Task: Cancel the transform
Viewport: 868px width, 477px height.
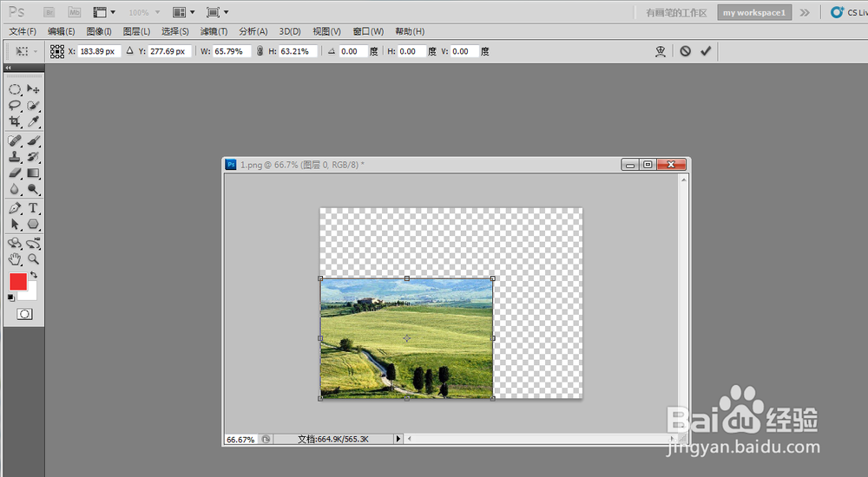Action: (x=686, y=51)
